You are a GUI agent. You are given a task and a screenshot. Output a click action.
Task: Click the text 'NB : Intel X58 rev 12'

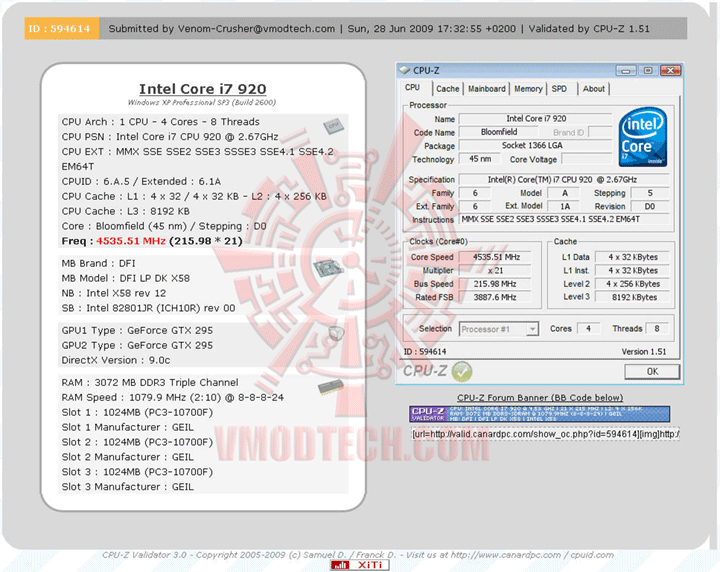click(114, 293)
